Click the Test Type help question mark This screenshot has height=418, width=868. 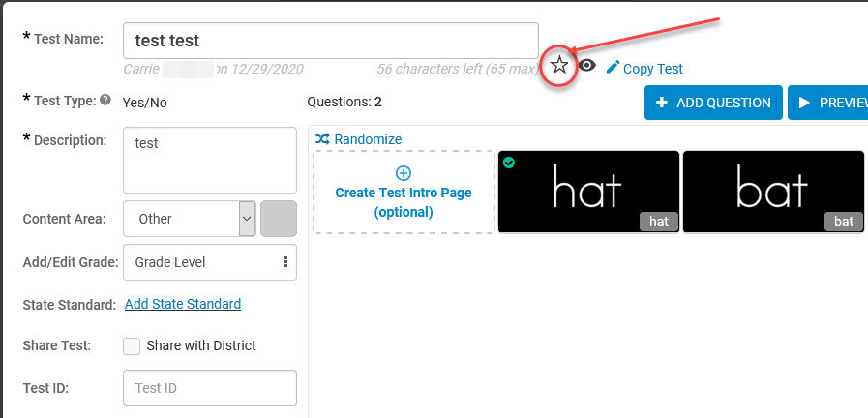106,101
